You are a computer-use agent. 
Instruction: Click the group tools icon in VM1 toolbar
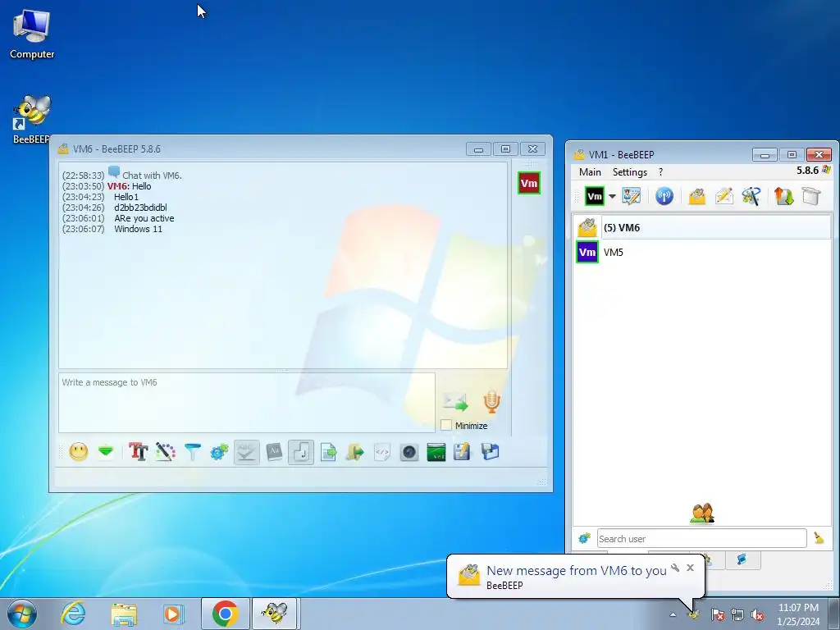[x=751, y=196]
